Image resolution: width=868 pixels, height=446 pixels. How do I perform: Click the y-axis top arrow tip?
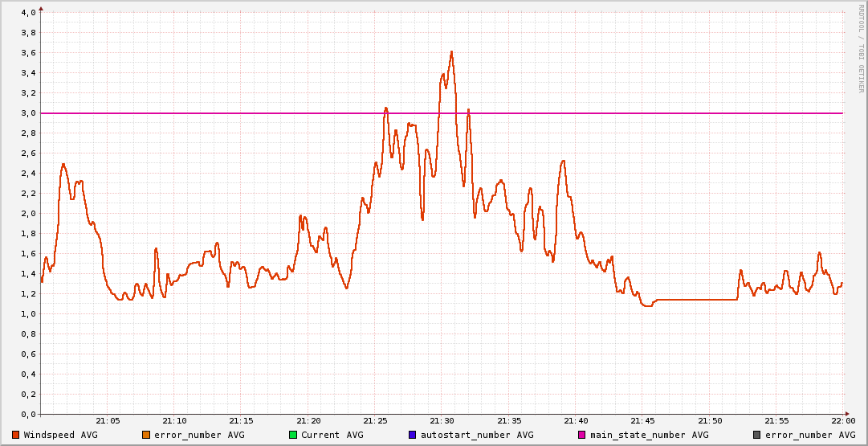tap(41, 8)
